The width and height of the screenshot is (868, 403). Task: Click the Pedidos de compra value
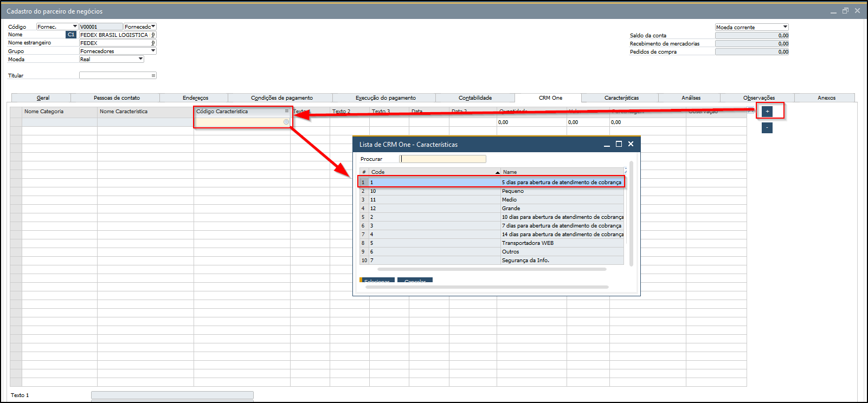coord(752,51)
